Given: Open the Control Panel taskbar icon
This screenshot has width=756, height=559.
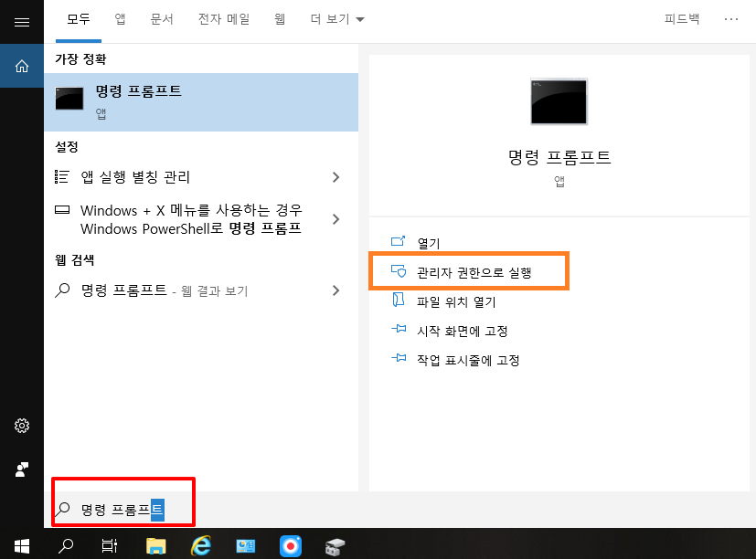Looking at the screenshot, I should (x=245, y=546).
